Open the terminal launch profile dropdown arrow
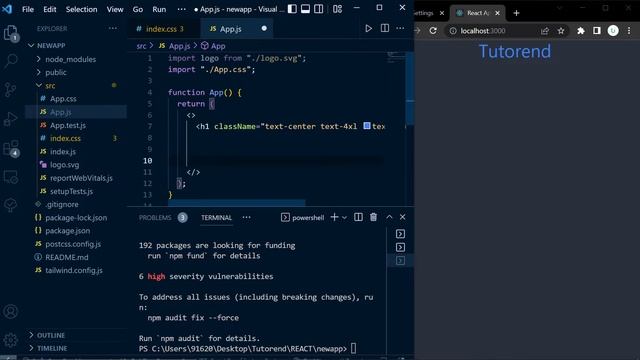The width and height of the screenshot is (640, 360). 344,218
